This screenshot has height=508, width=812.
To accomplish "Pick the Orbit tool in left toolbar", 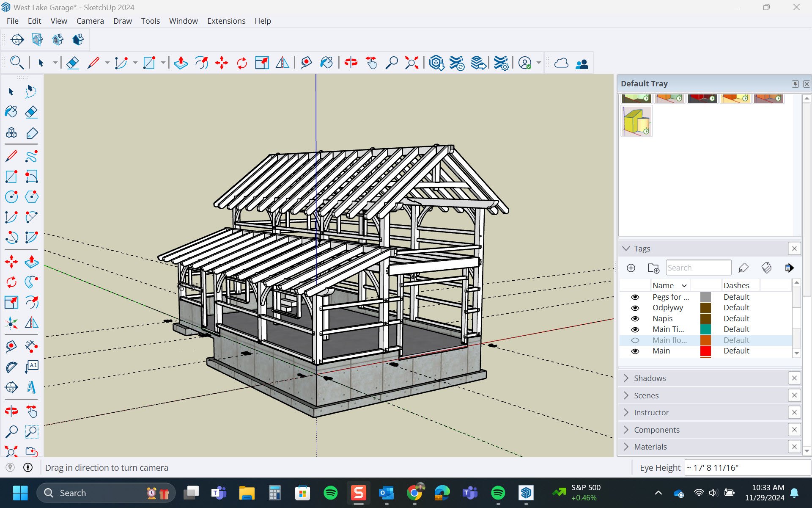I will (11, 411).
